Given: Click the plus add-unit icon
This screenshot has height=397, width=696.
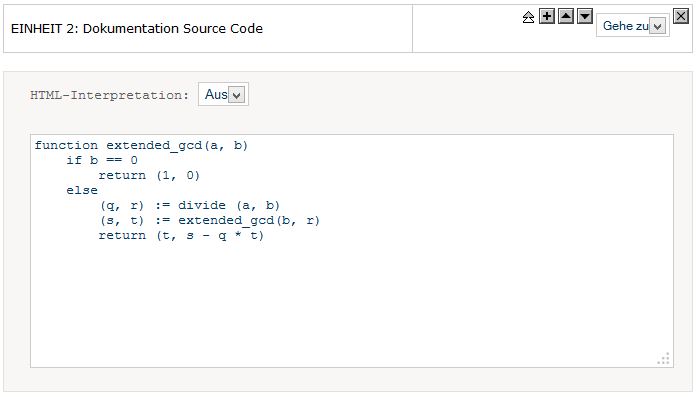Looking at the screenshot, I should [547, 16].
